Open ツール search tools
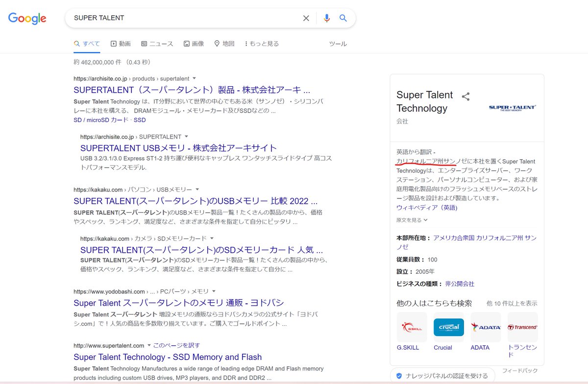The width and height of the screenshot is (588, 384). [x=338, y=44]
